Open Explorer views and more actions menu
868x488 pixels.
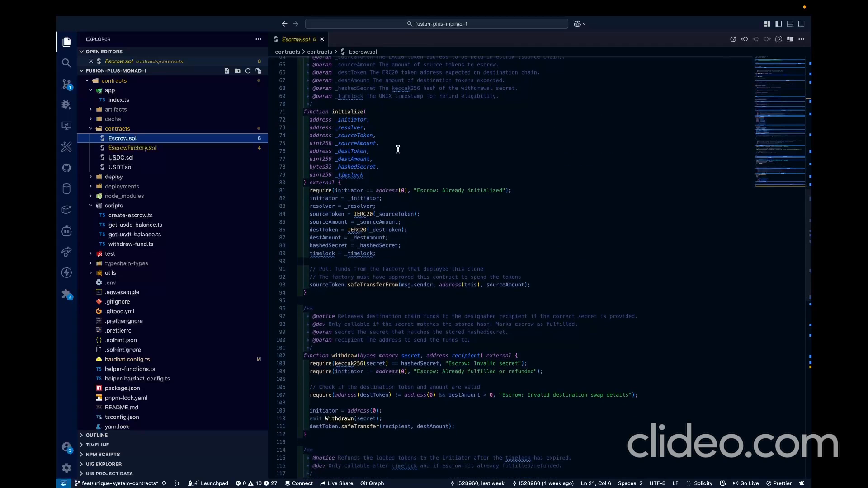(258, 39)
